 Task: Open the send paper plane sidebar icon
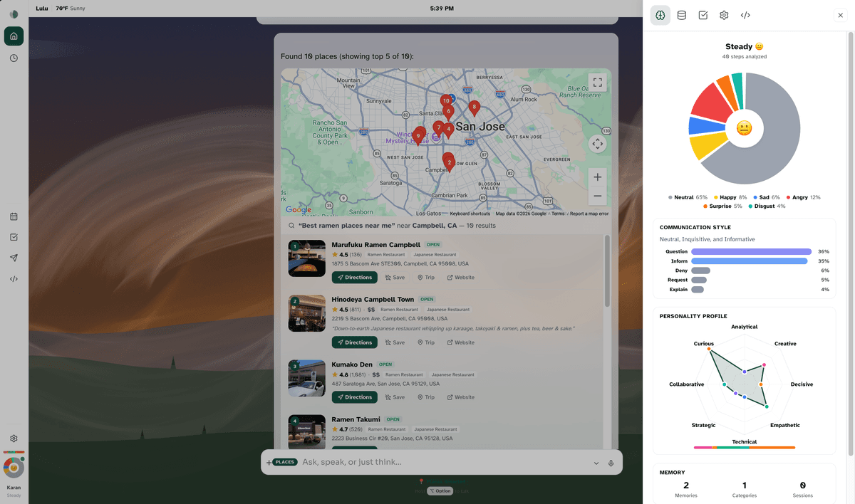14,258
